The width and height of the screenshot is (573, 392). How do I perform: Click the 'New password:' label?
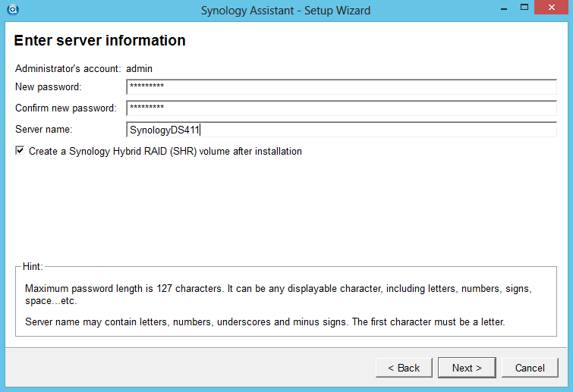48,87
